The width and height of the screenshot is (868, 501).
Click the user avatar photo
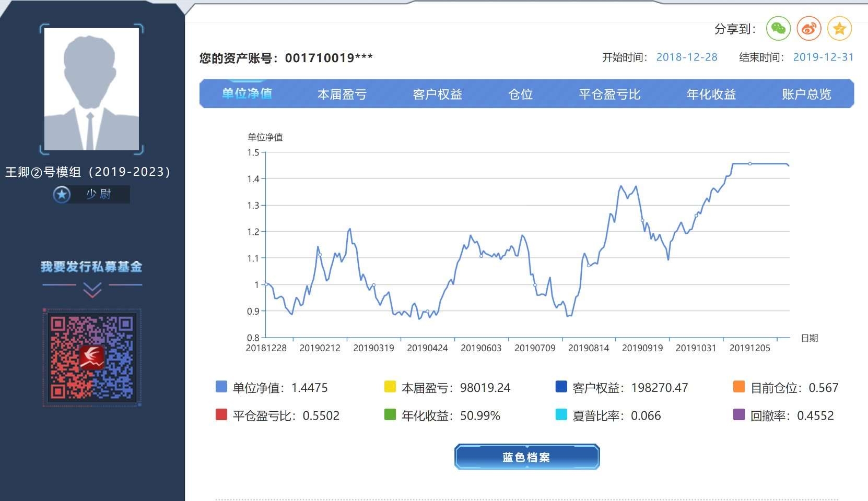pos(91,89)
